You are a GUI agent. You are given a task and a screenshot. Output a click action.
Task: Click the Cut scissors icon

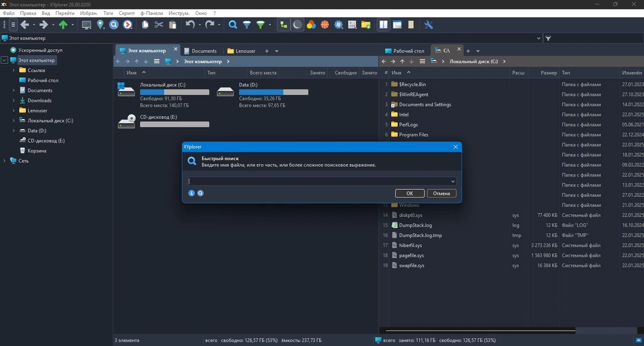click(159, 25)
